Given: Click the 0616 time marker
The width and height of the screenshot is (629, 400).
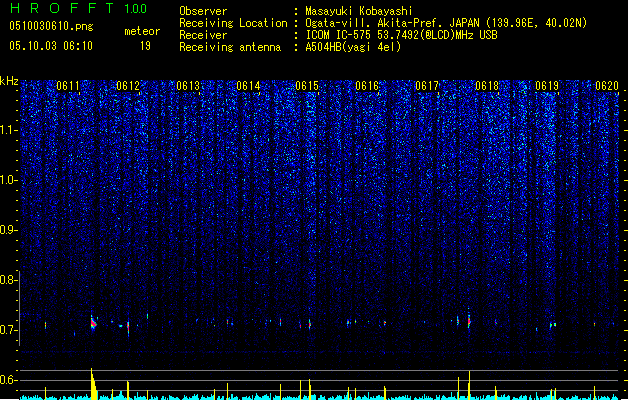Looking at the screenshot, I should point(367,86).
